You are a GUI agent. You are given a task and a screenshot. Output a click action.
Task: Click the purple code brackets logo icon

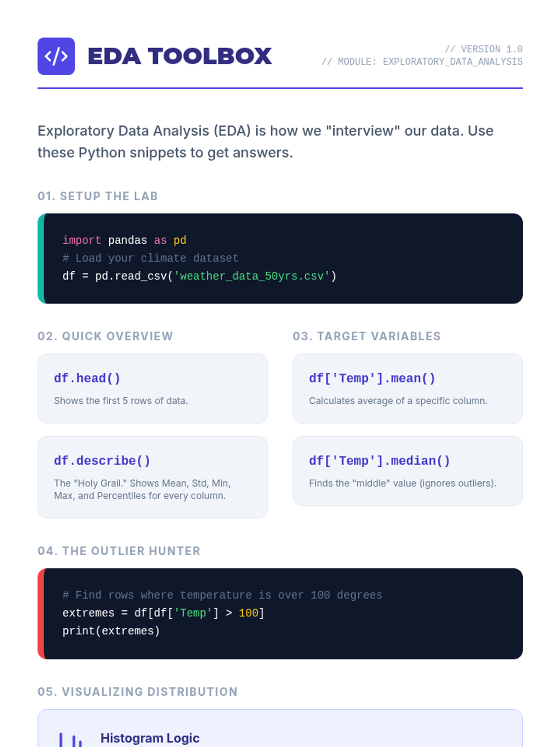(x=56, y=56)
